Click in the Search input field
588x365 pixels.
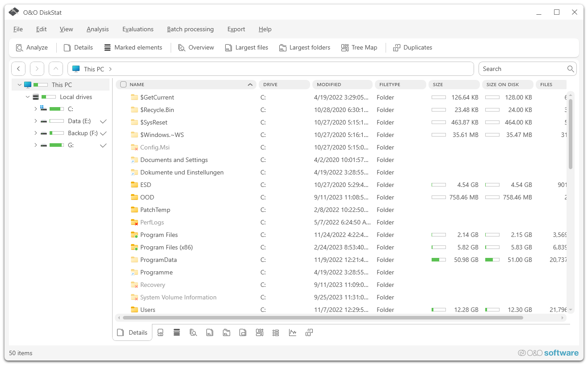pyautogui.click(x=522, y=69)
